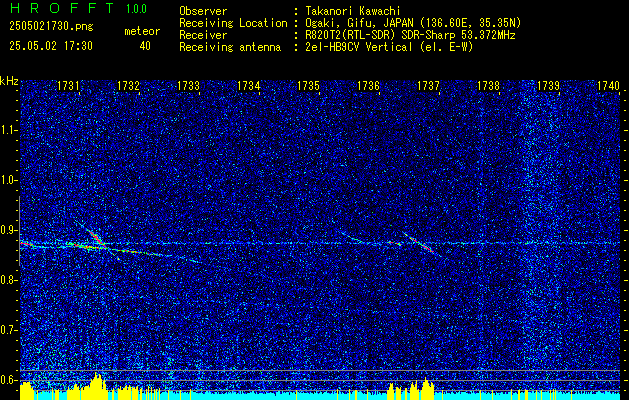
Task: Select the filename 2505021730.png
Action: point(51,27)
